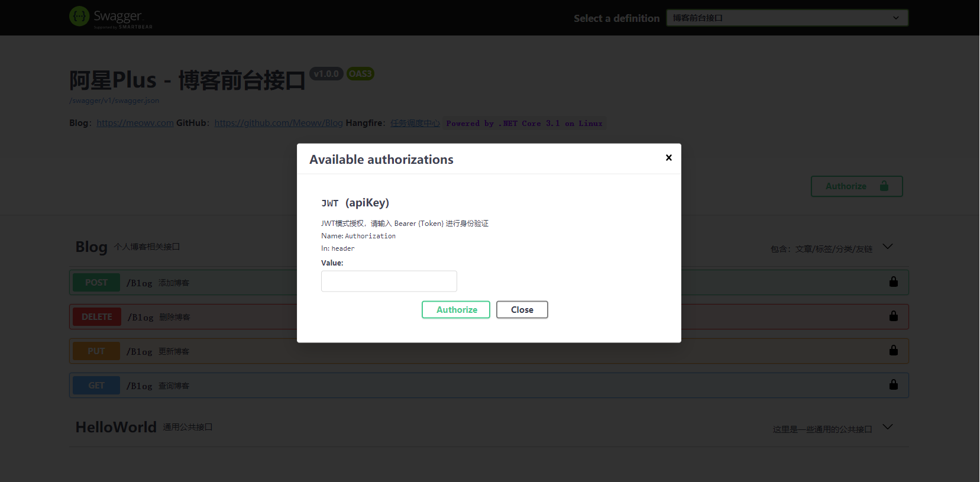Open the https://meowv.com blog link
This screenshot has height=482, width=980.
135,123
